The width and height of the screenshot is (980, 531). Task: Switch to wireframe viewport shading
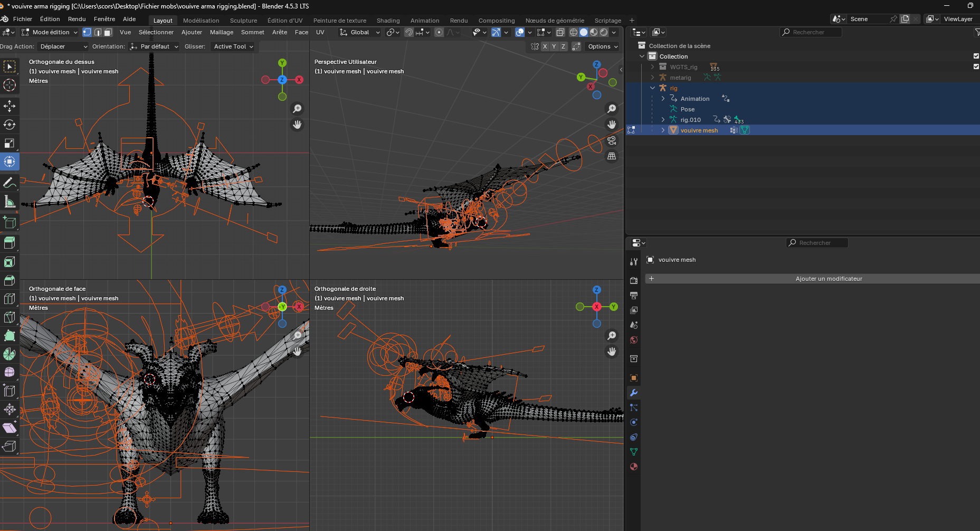tap(574, 32)
